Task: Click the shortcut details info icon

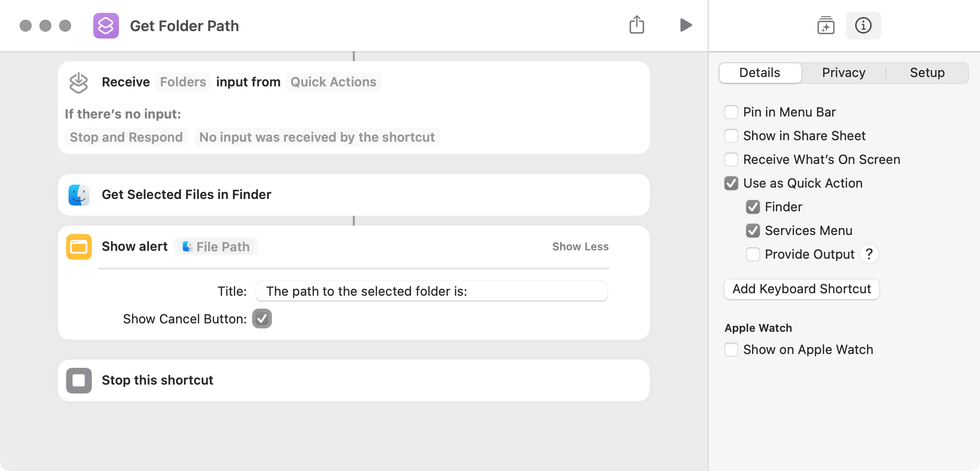Action: [x=863, y=25]
